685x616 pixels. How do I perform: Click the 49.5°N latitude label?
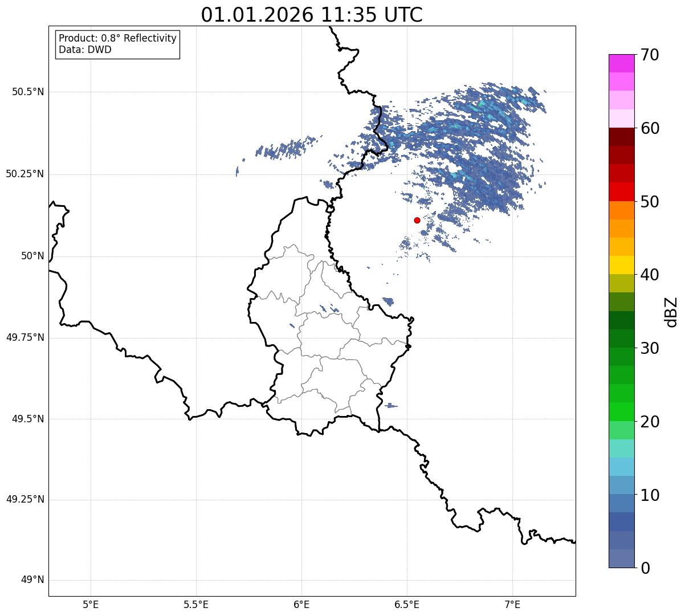click(x=28, y=419)
